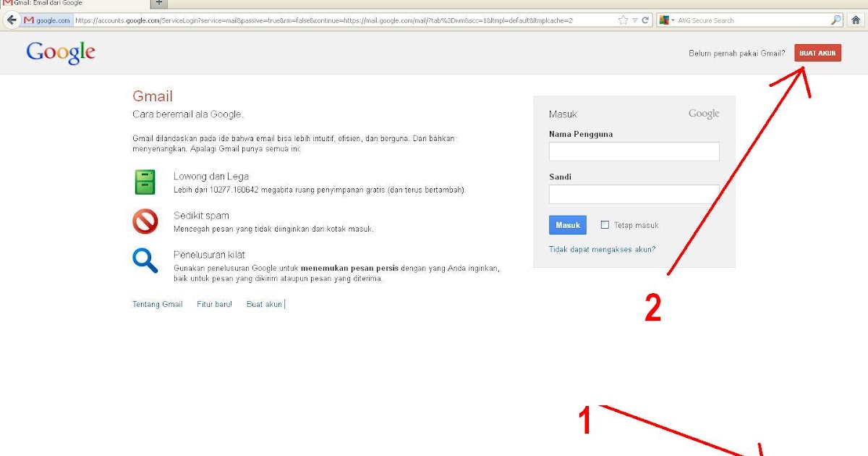Click the Belum pernah pakai Gmail? text
The height and width of the screenshot is (456, 868).
(x=737, y=53)
